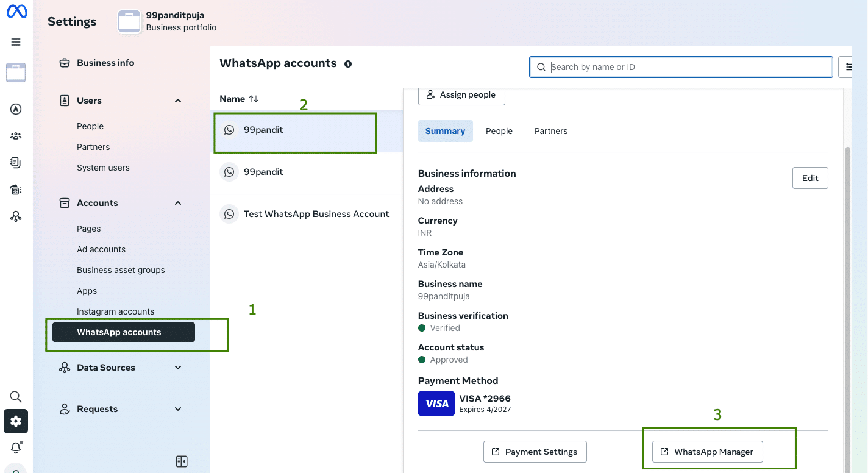
Task: Open WhatsApp Manager
Action: tap(707, 452)
